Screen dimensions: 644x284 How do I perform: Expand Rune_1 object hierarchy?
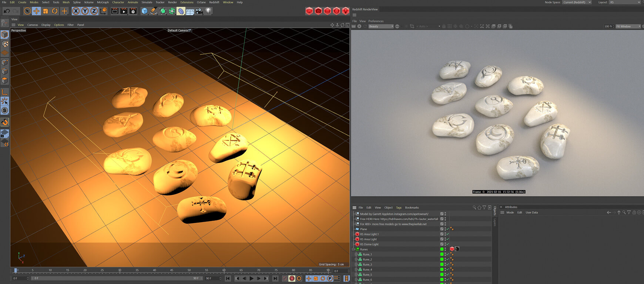(356, 254)
